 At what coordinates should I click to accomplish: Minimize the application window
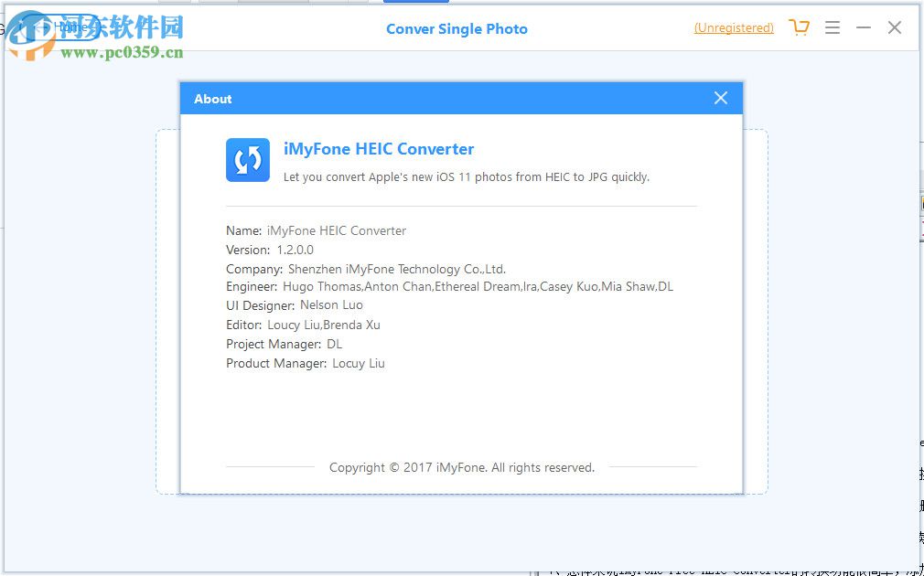[864, 27]
